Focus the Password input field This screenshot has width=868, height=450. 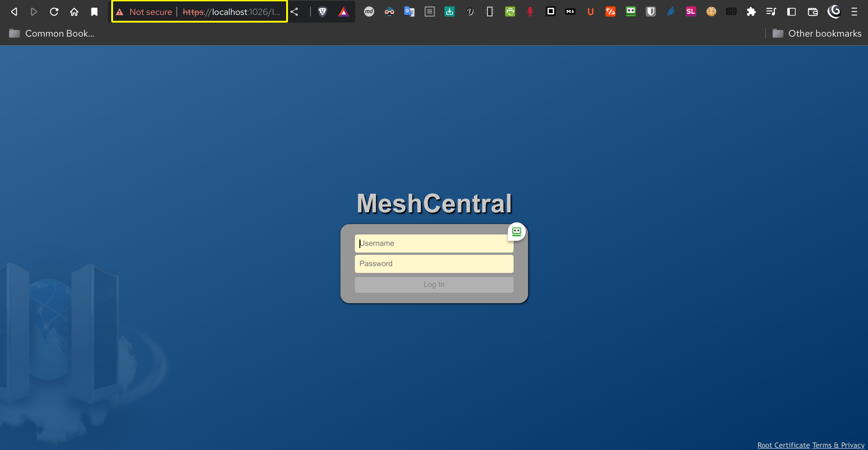[434, 264]
